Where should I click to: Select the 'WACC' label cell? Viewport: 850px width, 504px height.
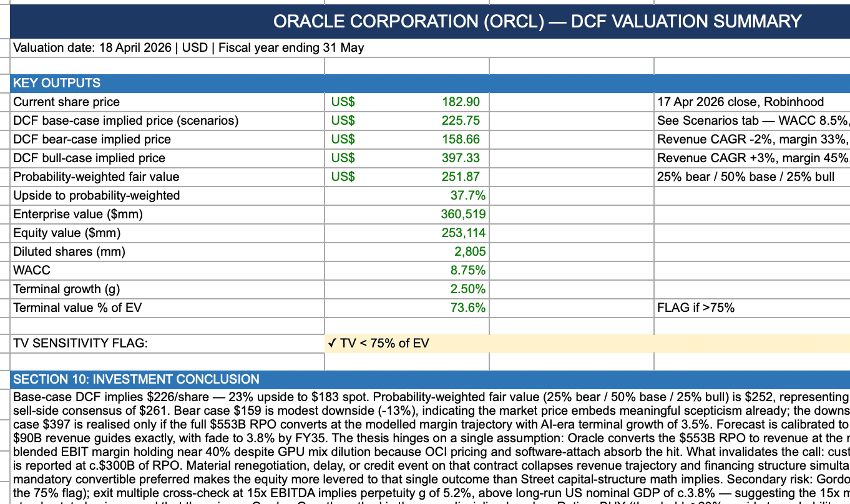click(x=167, y=270)
